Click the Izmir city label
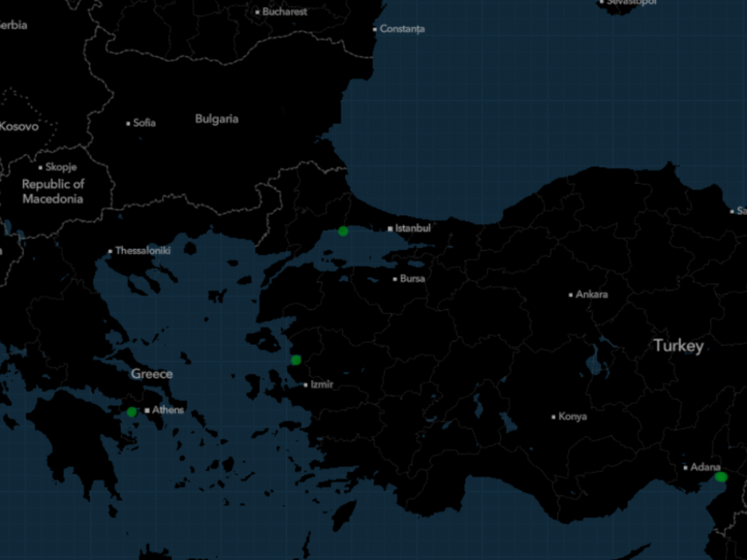Screen dimensions: 747x560 click(x=322, y=385)
